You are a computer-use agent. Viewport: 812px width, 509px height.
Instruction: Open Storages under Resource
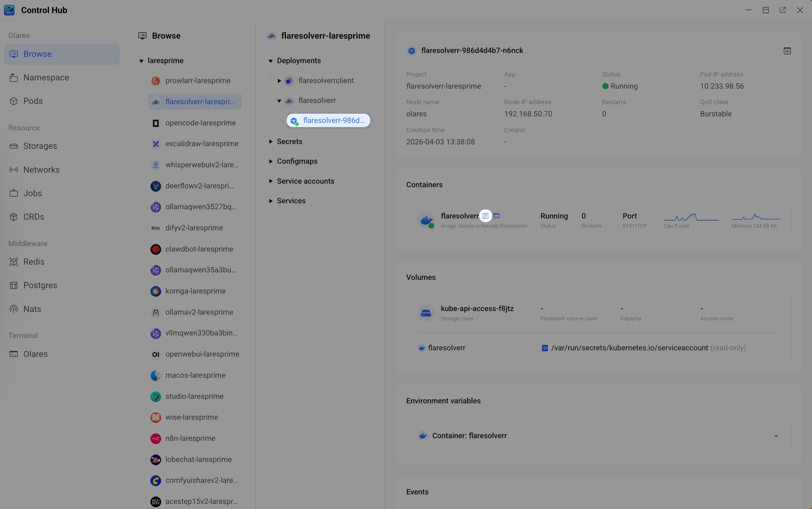(40, 146)
